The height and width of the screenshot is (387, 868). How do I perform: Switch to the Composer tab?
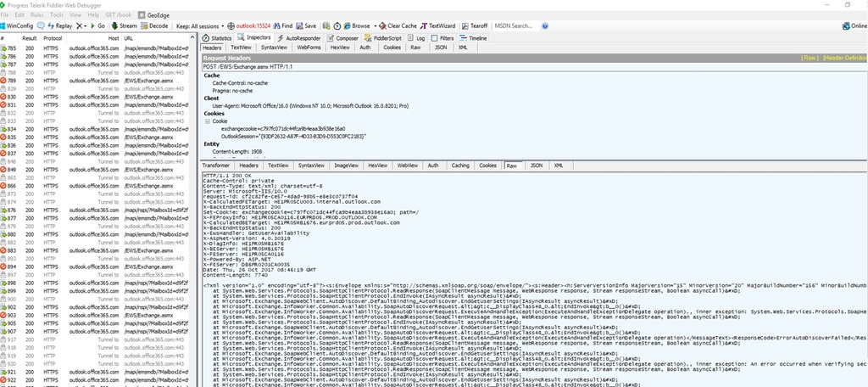(x=342, y=38)
